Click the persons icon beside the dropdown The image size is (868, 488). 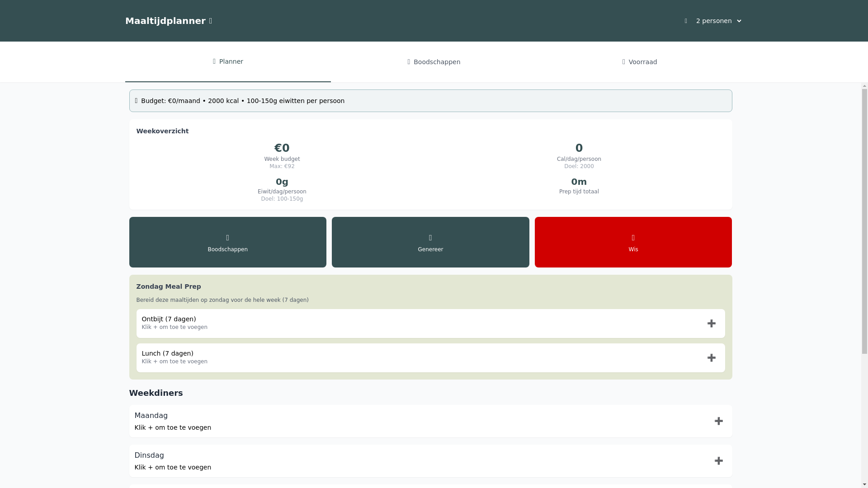[x=686, y=21]
